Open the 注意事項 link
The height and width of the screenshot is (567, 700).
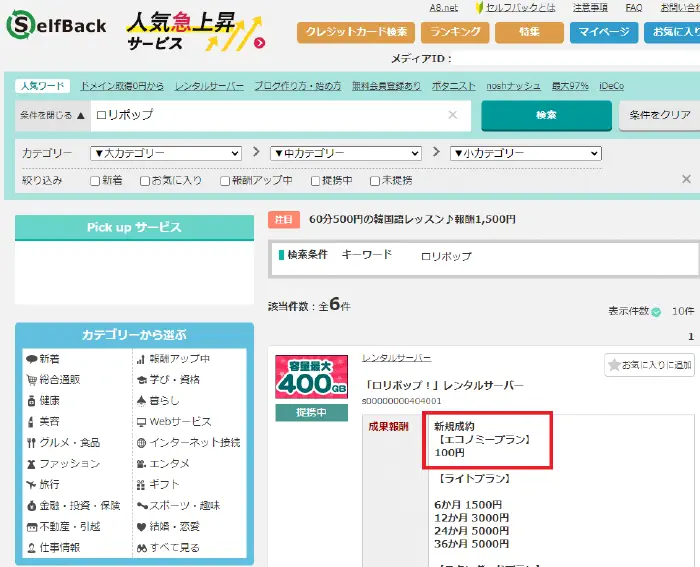pos(590,8)
